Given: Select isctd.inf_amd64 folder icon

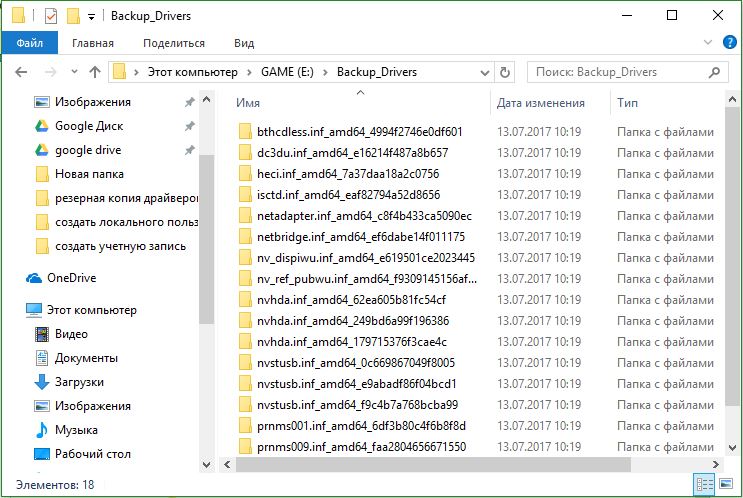Looking at the screenshot, I should coord(245,195).
